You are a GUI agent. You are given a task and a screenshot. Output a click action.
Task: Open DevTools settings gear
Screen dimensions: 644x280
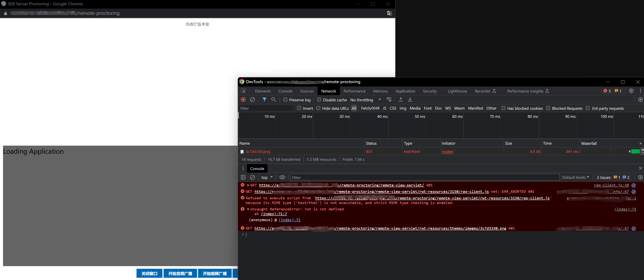click(x=631, y=91)
